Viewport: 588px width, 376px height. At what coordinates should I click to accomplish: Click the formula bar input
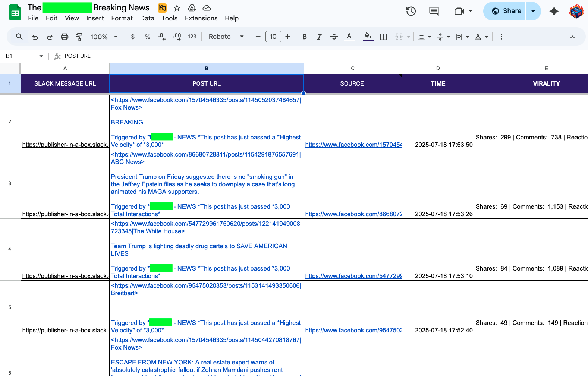pyautogui.click(x=324, y=56)
